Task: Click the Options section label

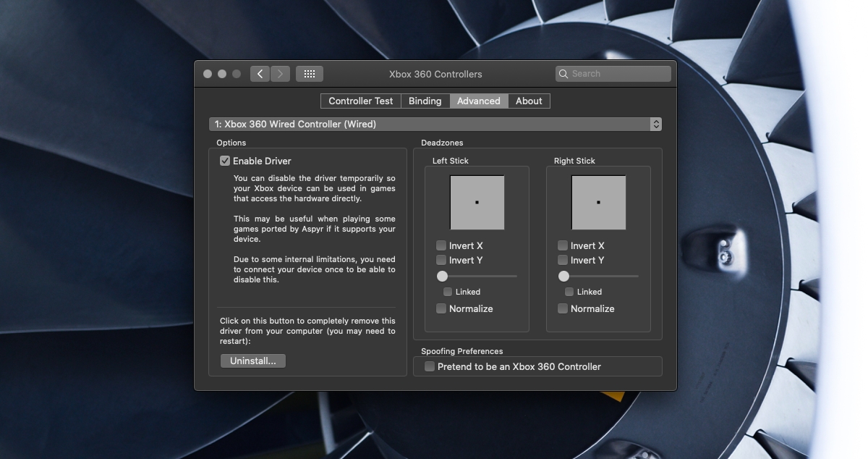Action: 231,143
